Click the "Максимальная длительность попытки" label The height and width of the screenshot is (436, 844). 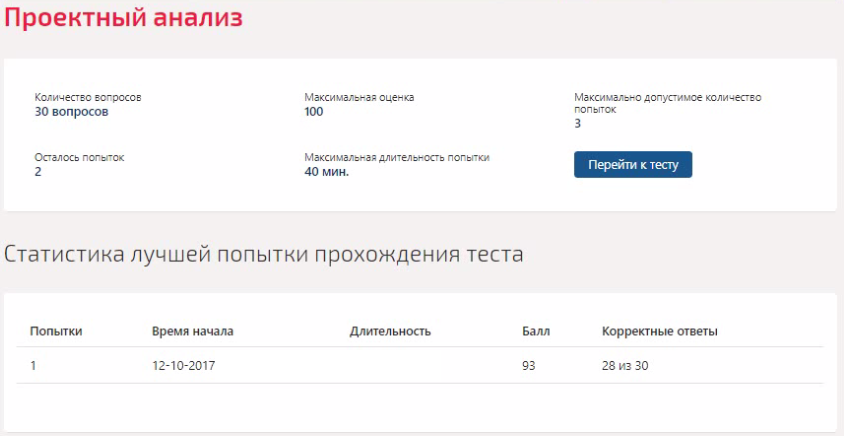397,158
